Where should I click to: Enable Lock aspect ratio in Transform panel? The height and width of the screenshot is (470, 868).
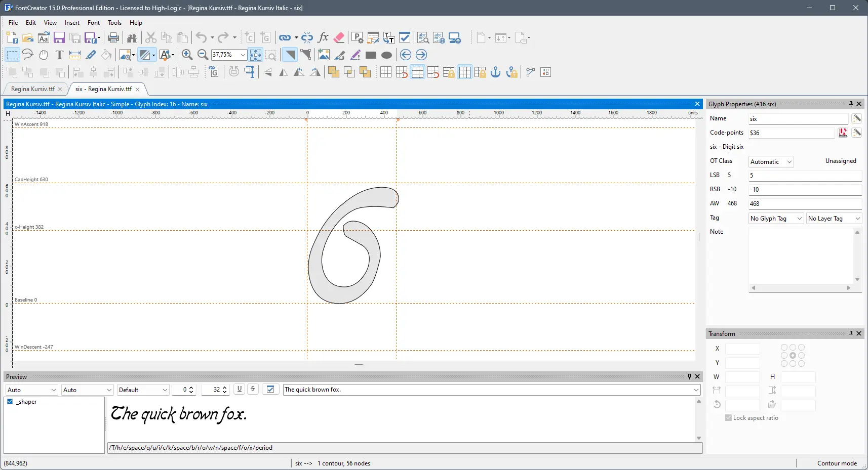coord(728,418)
